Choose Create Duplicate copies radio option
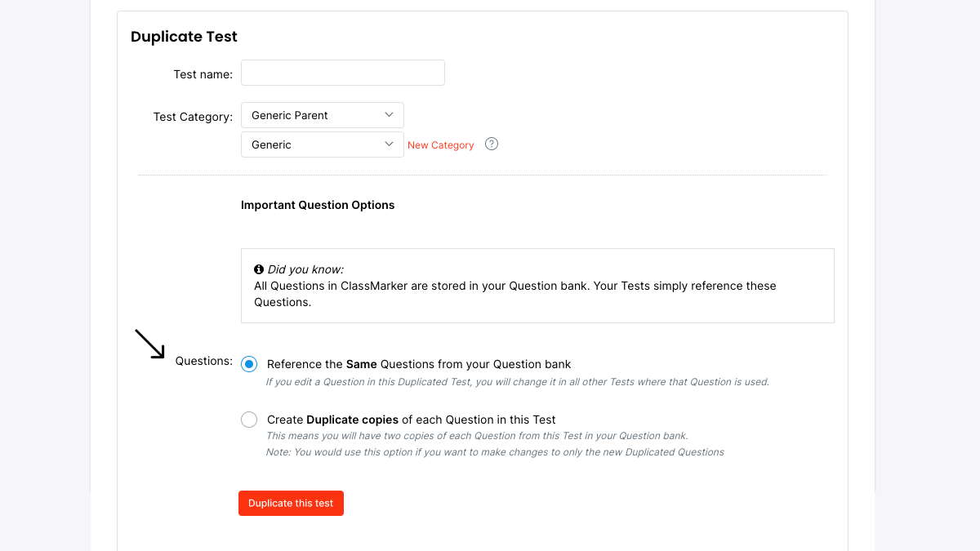 click(249, 420)
